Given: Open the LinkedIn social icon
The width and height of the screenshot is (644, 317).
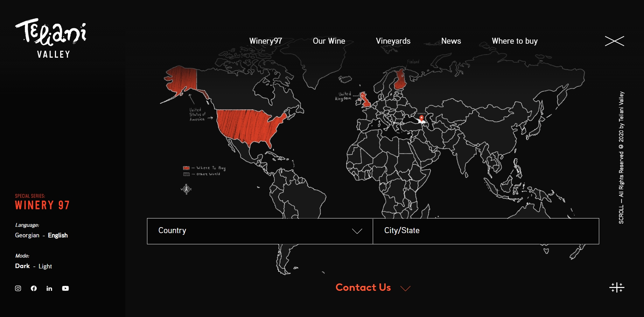Looking at the screenshot, I should coord(49,288).
